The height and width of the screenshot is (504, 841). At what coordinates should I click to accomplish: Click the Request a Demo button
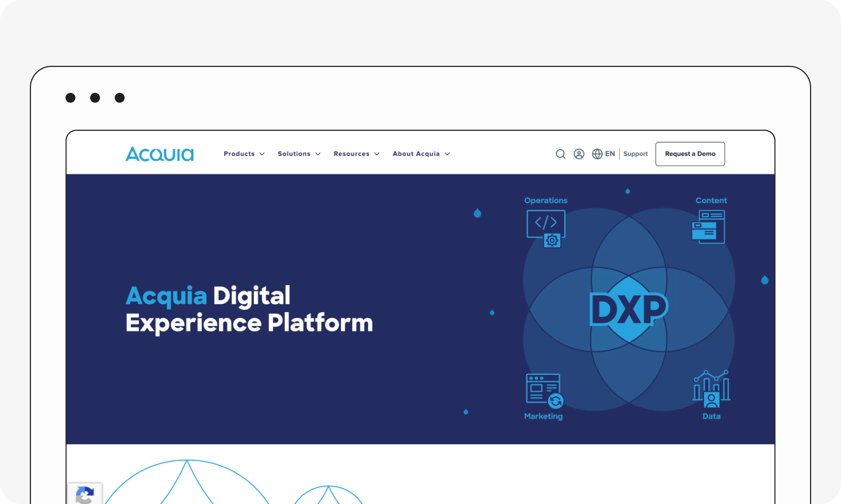pyautogui.click(x=690, y=154)
